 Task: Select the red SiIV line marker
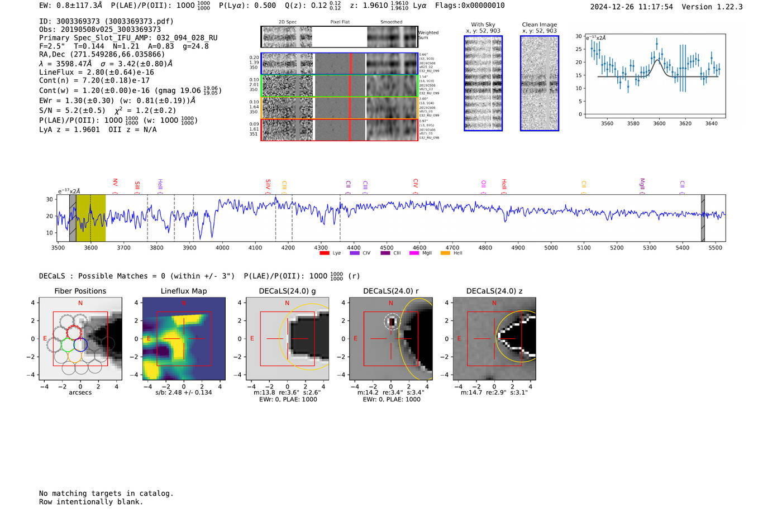pos(268,185)
